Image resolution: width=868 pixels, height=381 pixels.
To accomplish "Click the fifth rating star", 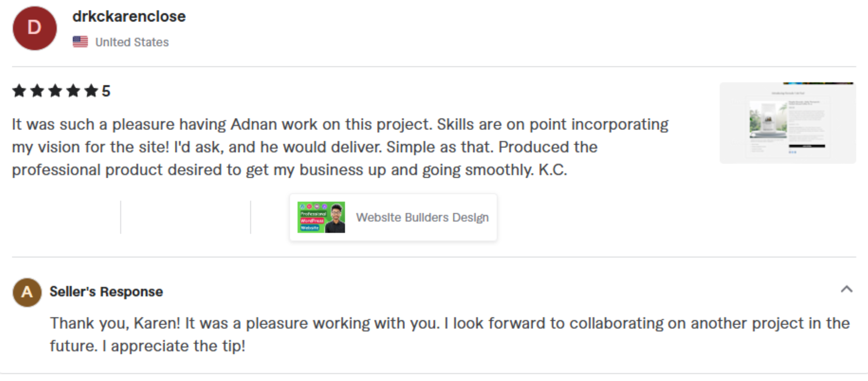I will (91, 91).
